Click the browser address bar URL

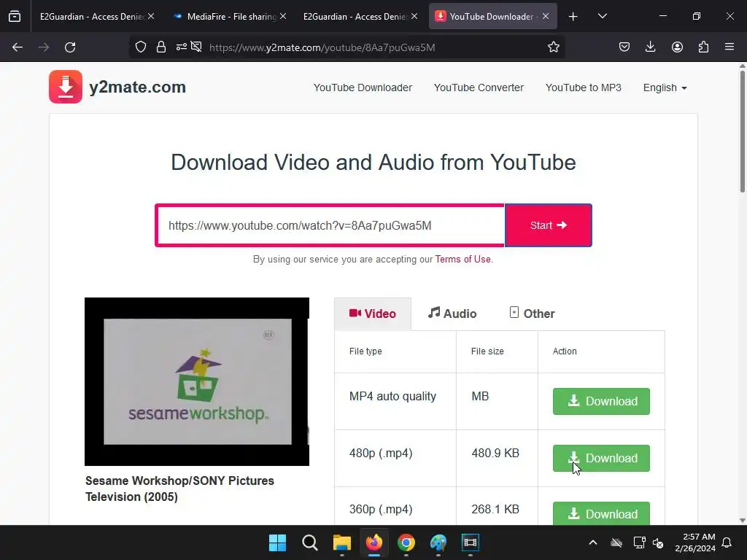pos(322,47)
